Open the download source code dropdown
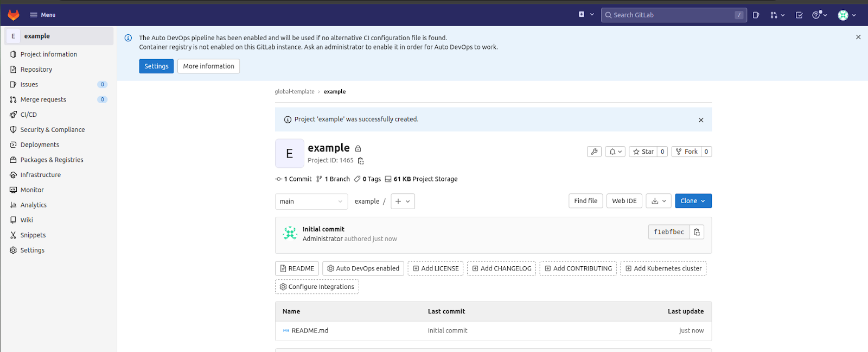The width and height of the screenshot is (868, 352). pyautogui.click(x=659, y=201)
